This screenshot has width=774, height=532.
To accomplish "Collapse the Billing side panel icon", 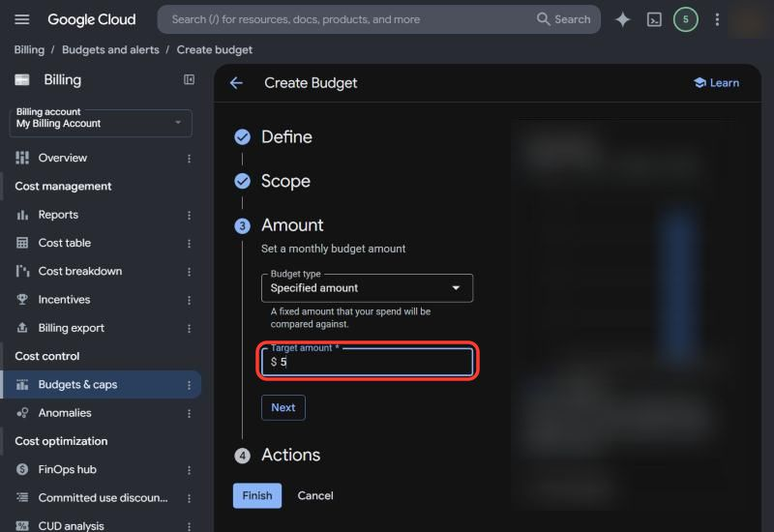I will click(x=189, y=79).
